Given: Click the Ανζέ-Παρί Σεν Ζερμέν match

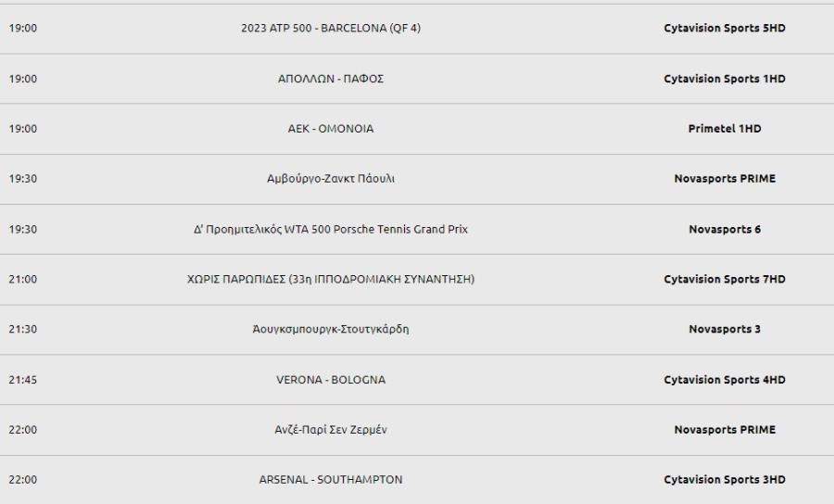Looking at the screenshot, I should (330, 430).
